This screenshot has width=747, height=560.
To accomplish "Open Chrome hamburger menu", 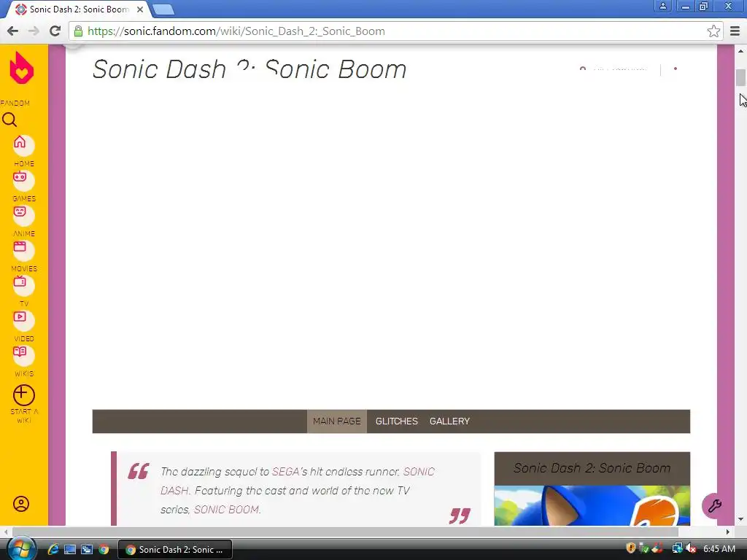I will (x=735, y=31).
